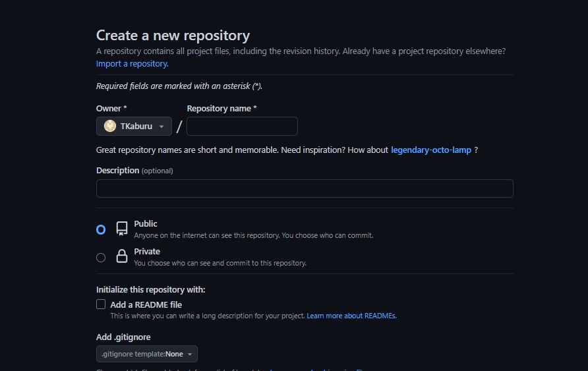The width and height of the screenshot is (588, 371).
Task: Click the Required fields asterisk note
Action: click(x=179, y=86)
